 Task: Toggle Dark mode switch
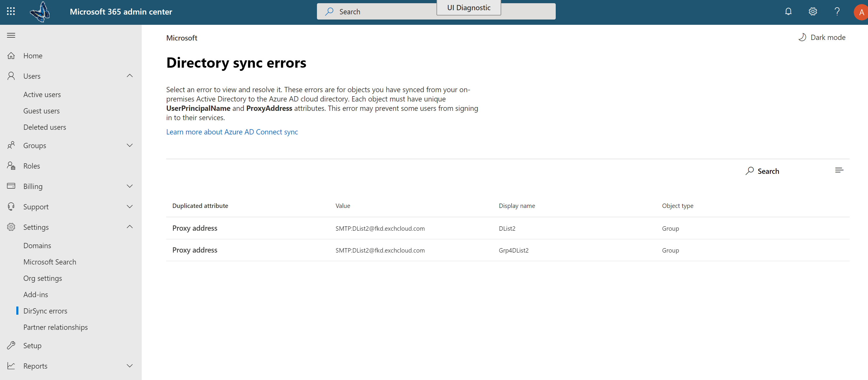(822, 37)
